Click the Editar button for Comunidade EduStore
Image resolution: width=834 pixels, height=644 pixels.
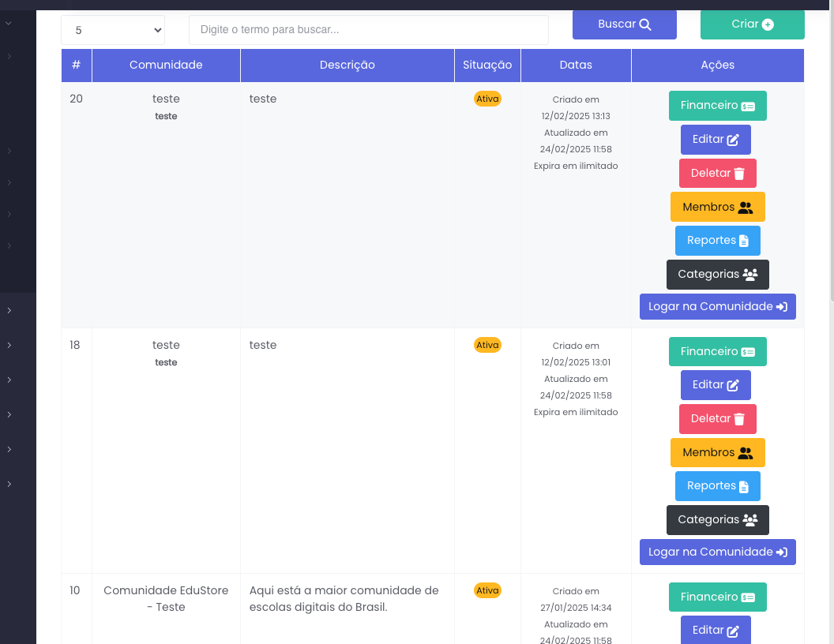tap(716, 631)
